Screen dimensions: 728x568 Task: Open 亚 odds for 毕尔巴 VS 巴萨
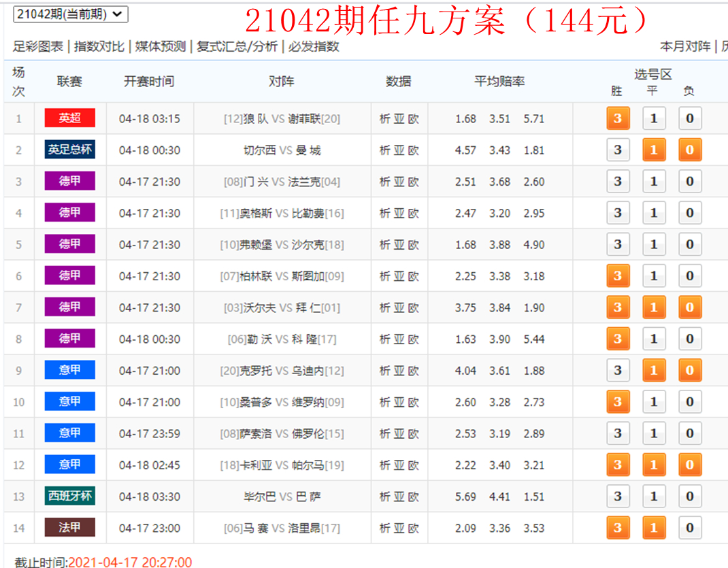coord(399,497)
